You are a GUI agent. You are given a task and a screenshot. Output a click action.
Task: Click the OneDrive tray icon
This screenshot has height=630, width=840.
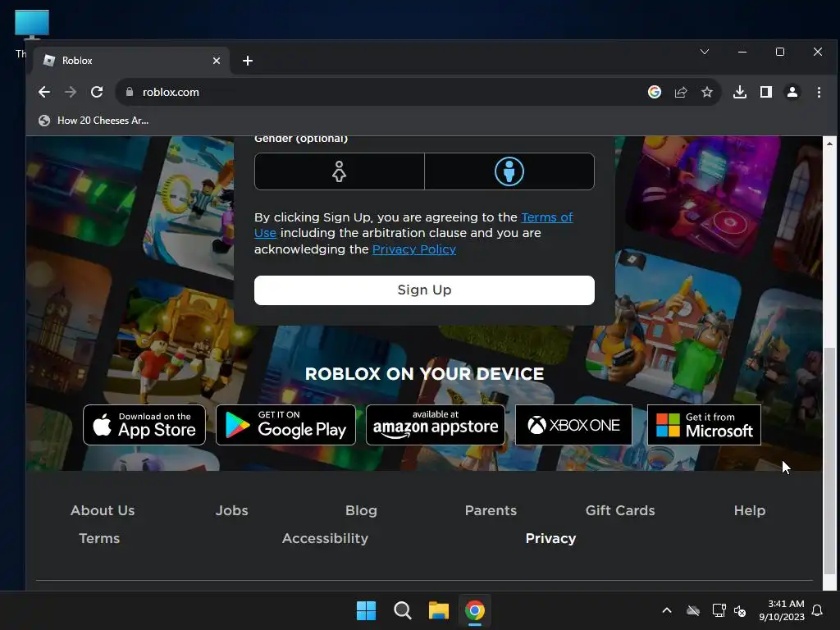693,610
